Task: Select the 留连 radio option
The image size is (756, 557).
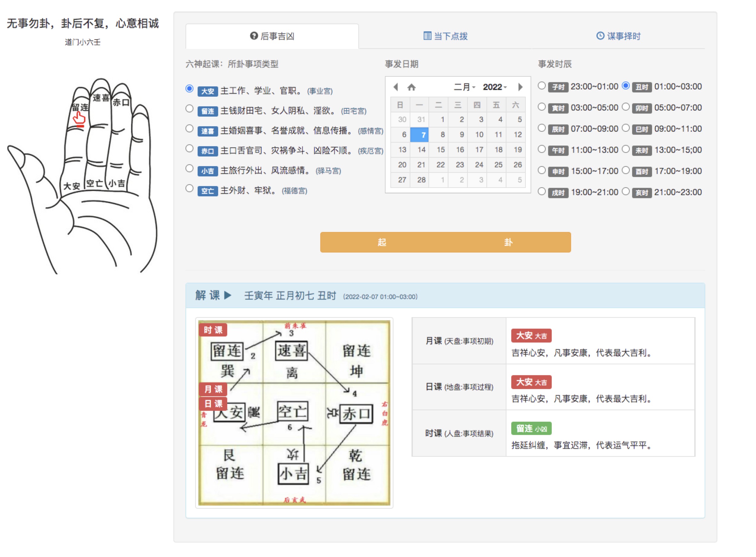Action: (x=189, y=108)
